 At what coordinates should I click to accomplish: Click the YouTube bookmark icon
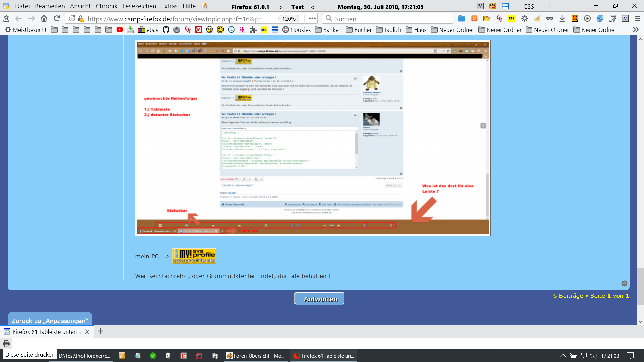120,30
